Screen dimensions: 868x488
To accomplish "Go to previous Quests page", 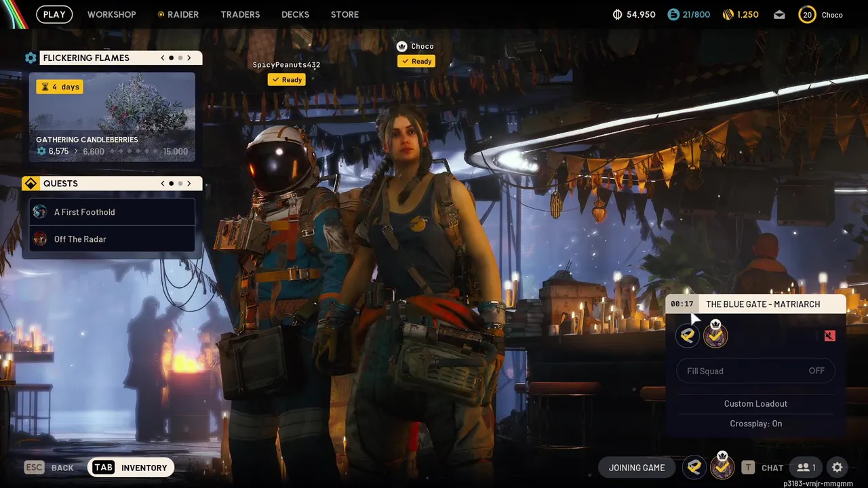I will coord(163,184).
